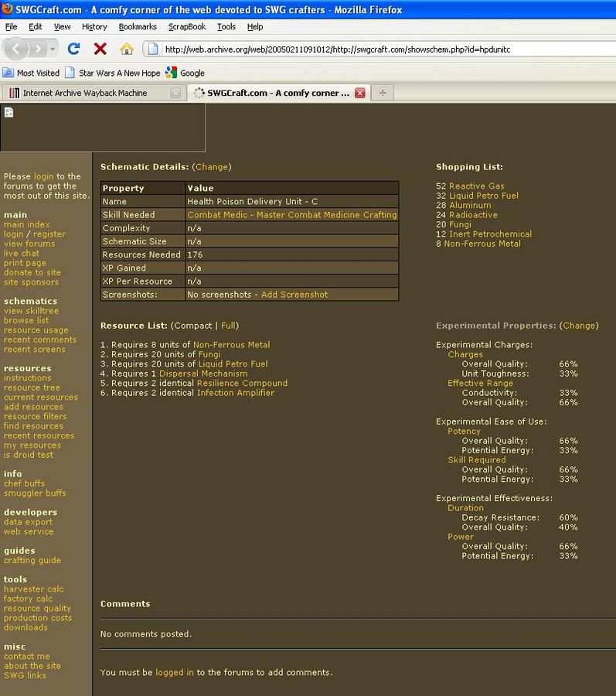Close the SWGCraft.com tab
Image resolution: width=616 pixels, height=696 pixels.
[359, 93]
